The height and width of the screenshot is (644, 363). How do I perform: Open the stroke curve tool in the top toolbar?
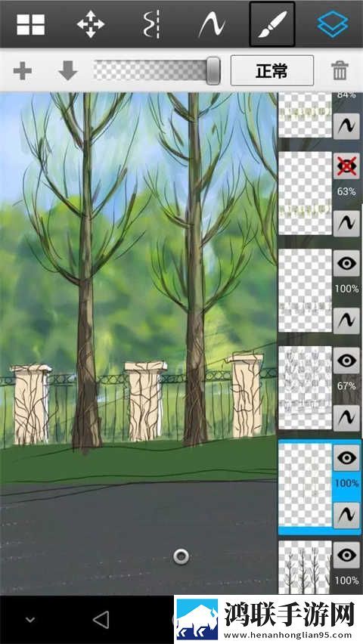(x=212, y=25)
